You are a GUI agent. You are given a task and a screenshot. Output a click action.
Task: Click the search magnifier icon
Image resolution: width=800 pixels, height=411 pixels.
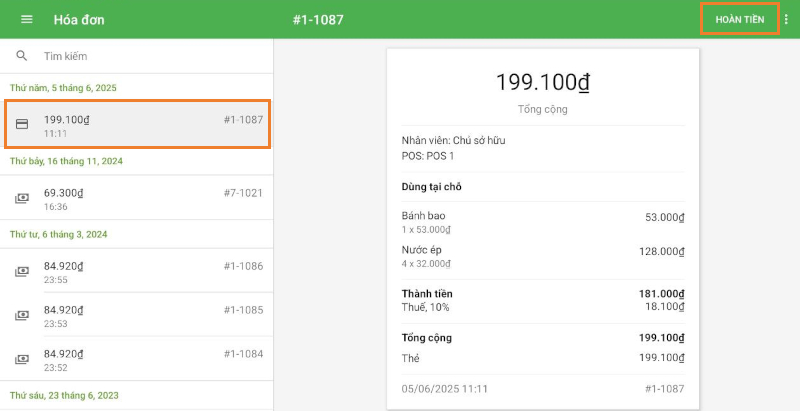click(x=22, y=57)
